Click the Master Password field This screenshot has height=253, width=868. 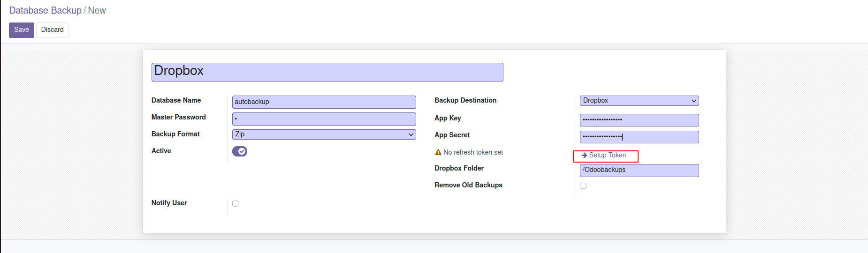pos(324,119)
